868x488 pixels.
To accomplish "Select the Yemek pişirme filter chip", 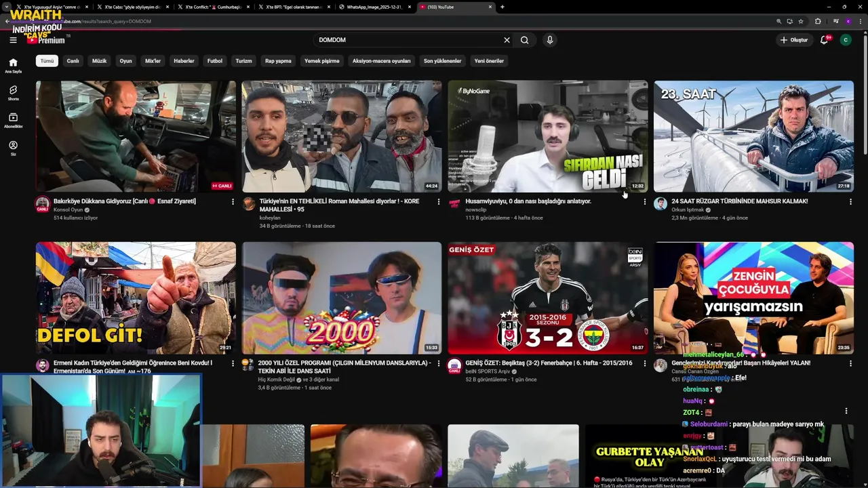I will [321, 61].
